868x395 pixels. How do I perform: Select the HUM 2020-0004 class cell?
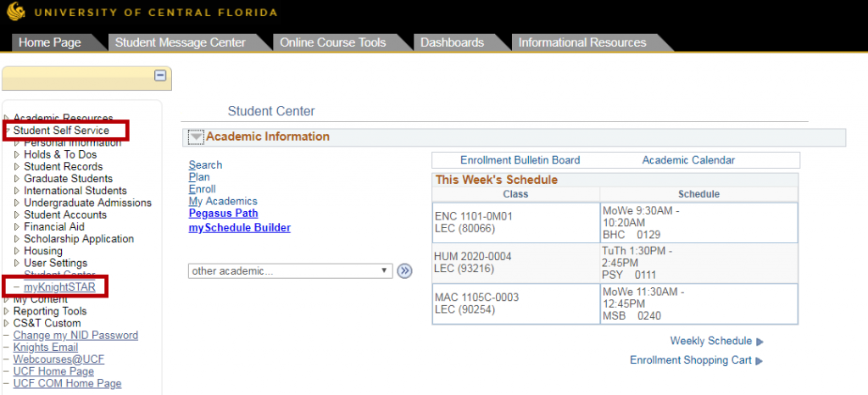coord(516,263)
